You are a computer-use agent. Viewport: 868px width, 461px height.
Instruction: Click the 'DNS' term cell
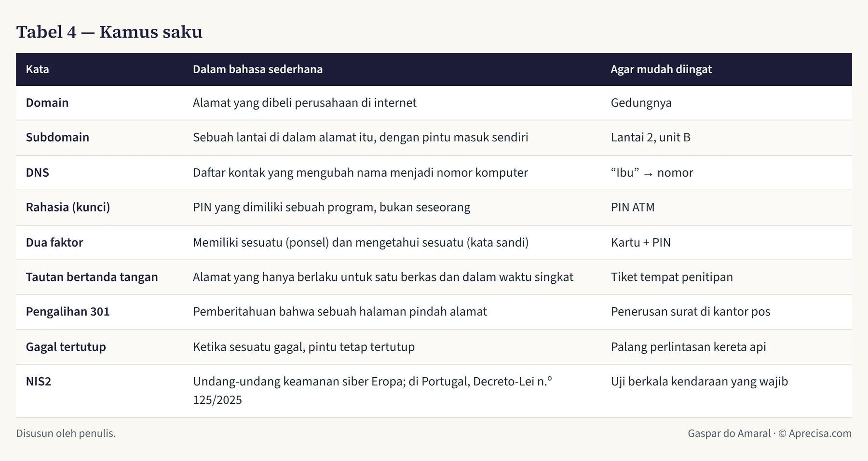38,172
